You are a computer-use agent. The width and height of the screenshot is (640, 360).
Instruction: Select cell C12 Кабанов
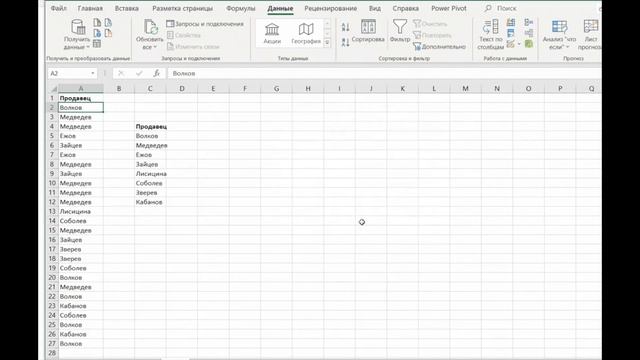[150, 202]
